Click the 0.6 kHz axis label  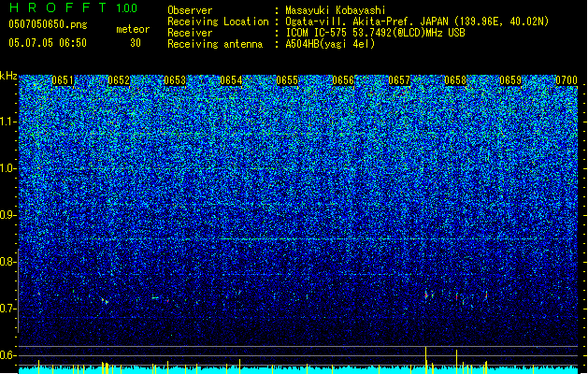click(8, 355)
